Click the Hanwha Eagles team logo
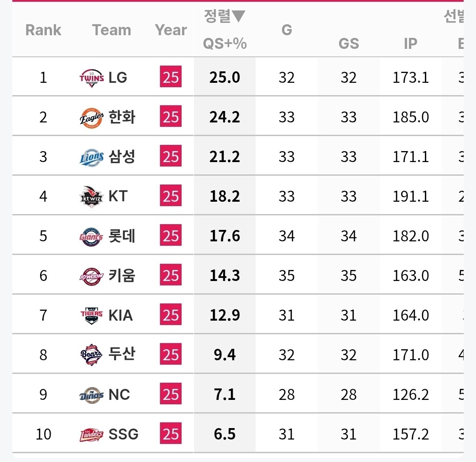Viewport: 476px width, 462px height. point(92,117)
